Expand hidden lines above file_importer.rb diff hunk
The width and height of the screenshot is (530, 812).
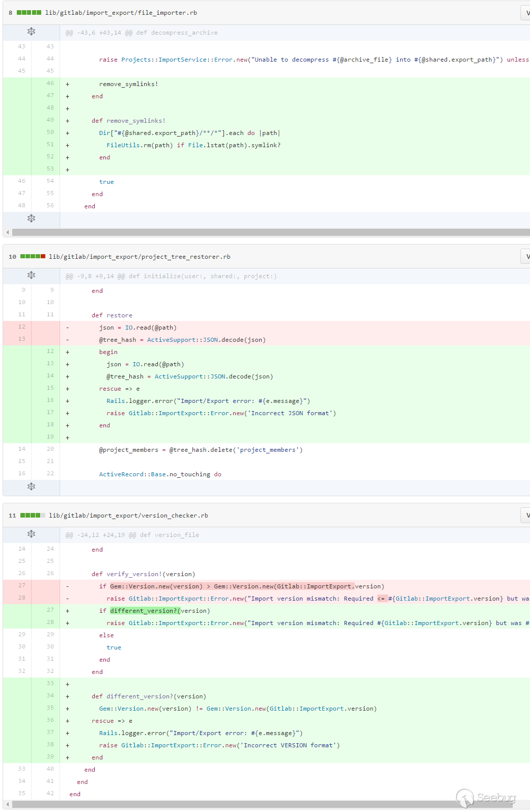(31, 32)
